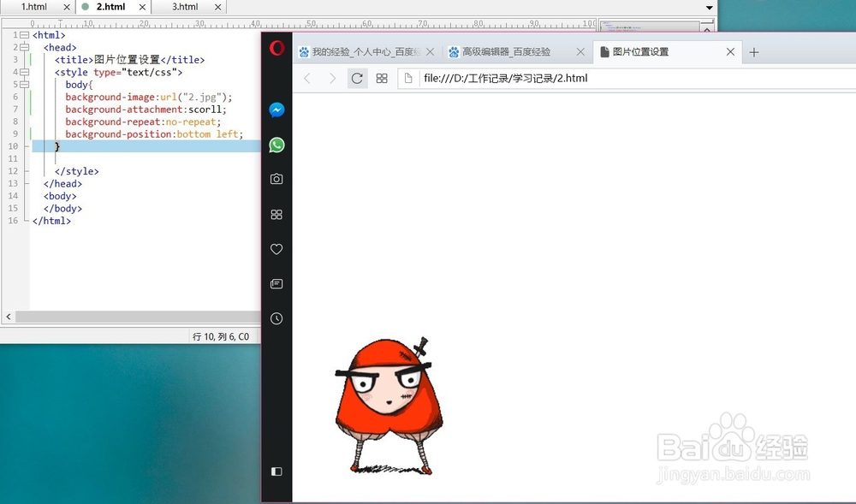Viewport: 856px width, 504px height.
Task: Click the background-repeat:no-repeat line
Action: pos(143,122)
